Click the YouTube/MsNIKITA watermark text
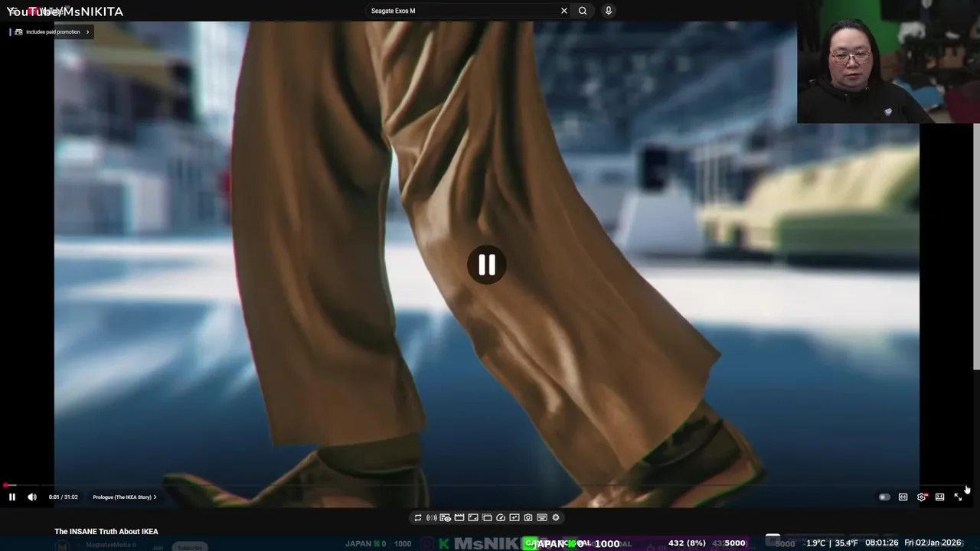Screen dimensions: 980x551 tap(65, 11)
